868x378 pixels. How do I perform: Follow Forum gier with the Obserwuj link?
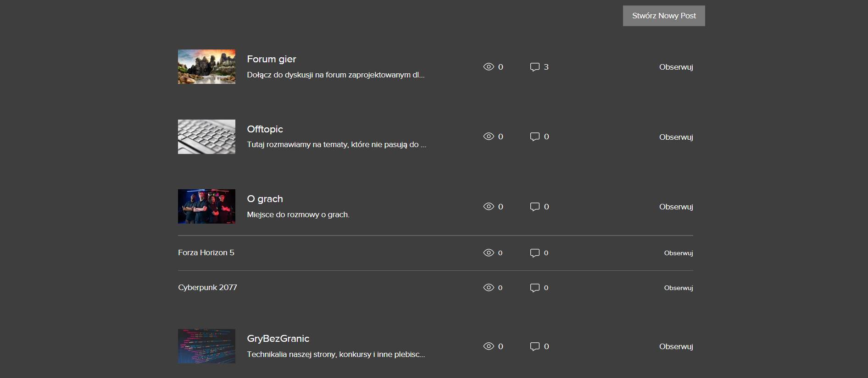pos(676,67)
